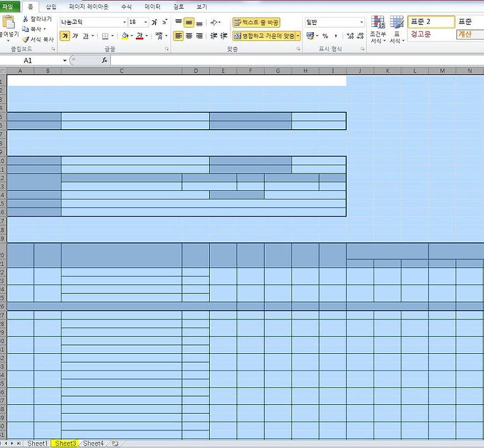Click the insert new worksheet icon
Image resolution: width=484 pixels, height=448 pixels.
(115, 443)
